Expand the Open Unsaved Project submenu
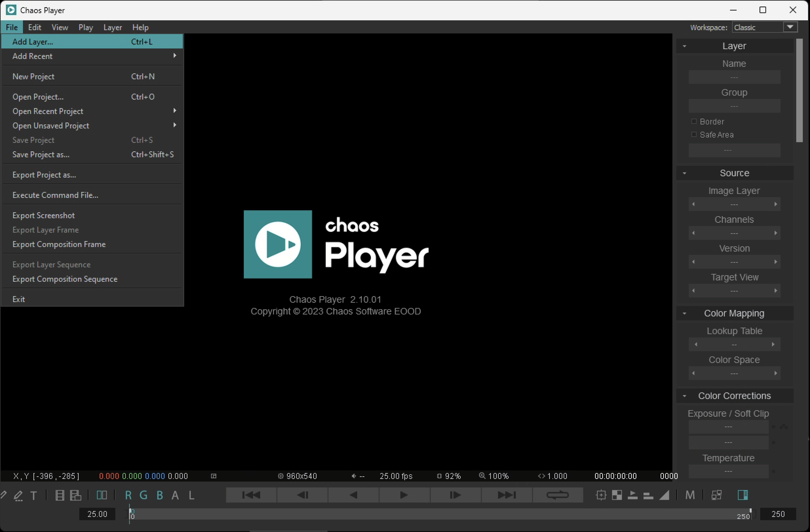Screen dimensions: 810x532 pos(92,125)
